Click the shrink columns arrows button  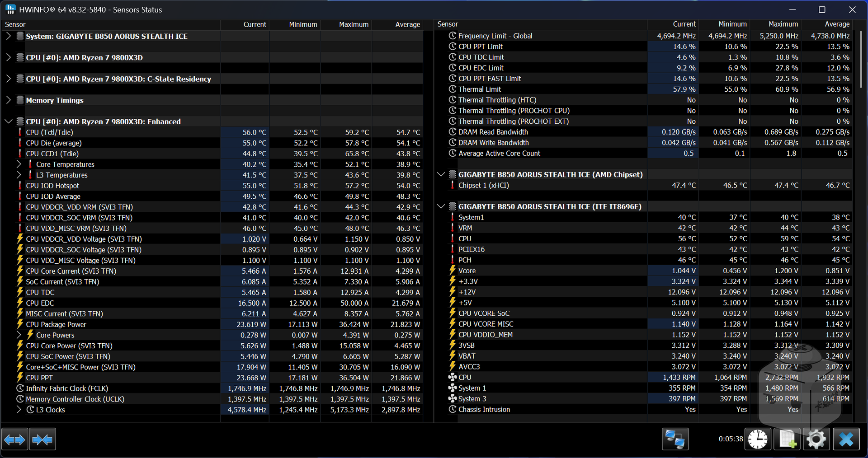(42, 439)
